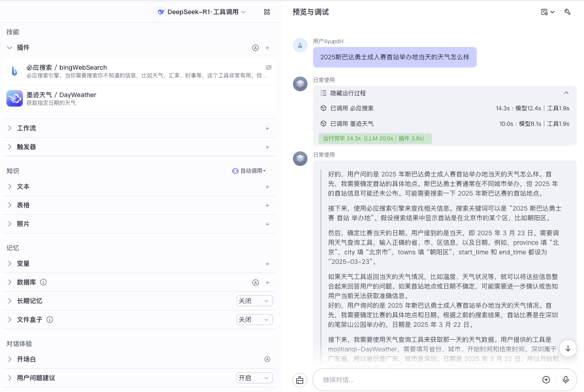Click the Bing logo icon
Screen dimensions: 584x392
[15, 71]
